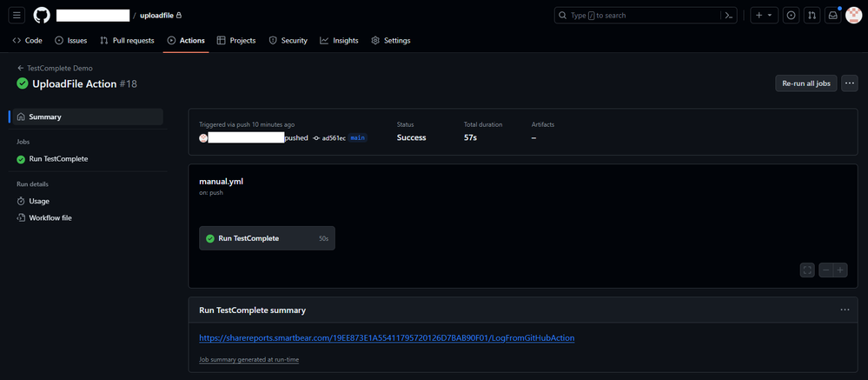Switch to the Pull requests tab
The height and width of the screenshot is (380, 868).
(x=127, y=41)
